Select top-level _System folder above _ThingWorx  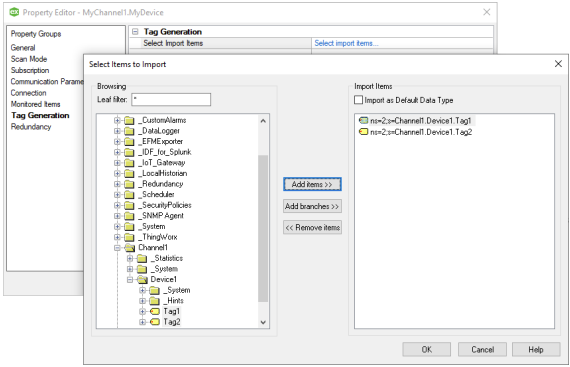pyautogui.click(x=153, y=226)
